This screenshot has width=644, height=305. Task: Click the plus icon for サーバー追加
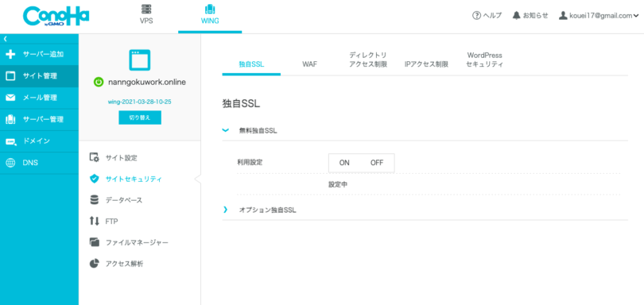(x=10, y=55)
